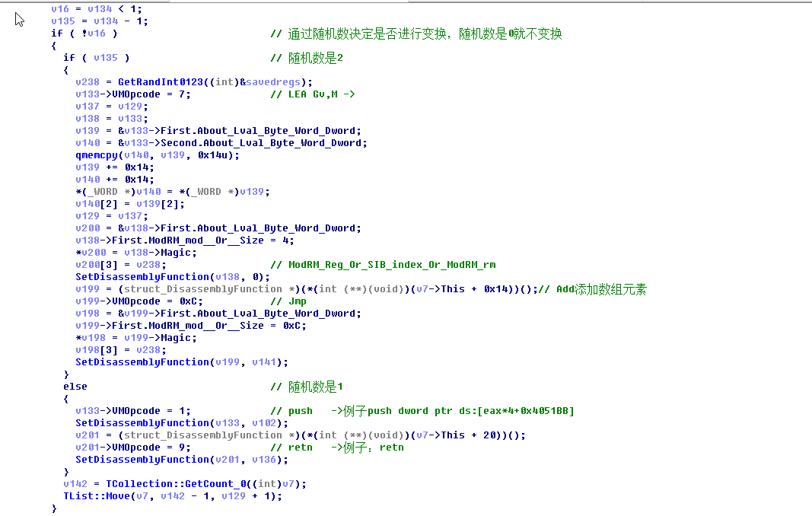The width and height of the screenshot is (812, 516).
Task: Click 'SetDisassemblyFunction(v133, v102)' call
Action: point(182,422)
